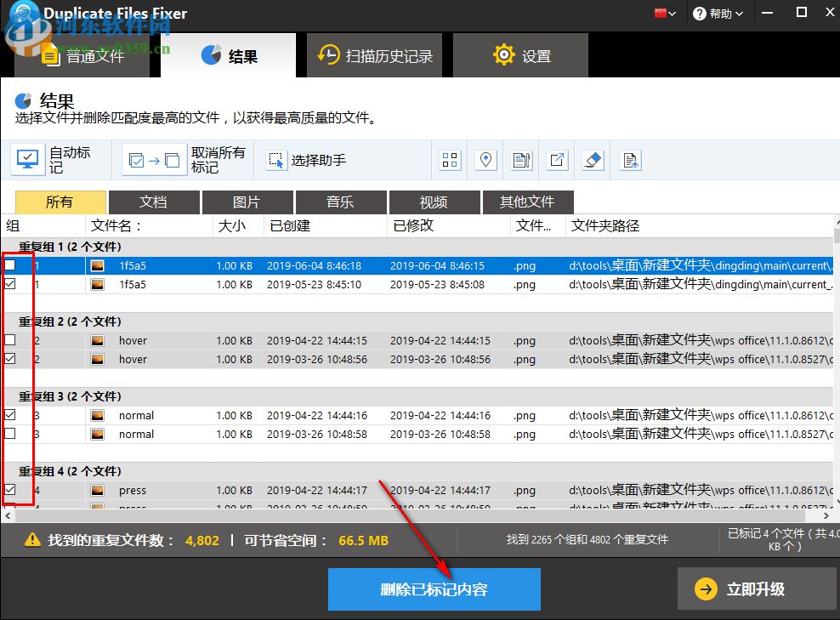Switch to the 扫描历史记录 tab
Screen dimensions: 840x620
[374, 54]
